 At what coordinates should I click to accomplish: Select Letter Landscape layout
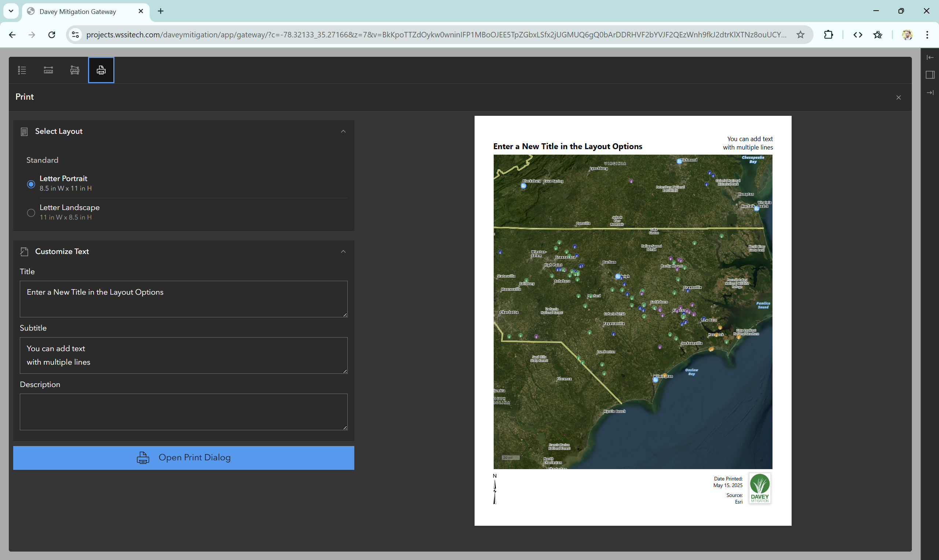(31, 213)
